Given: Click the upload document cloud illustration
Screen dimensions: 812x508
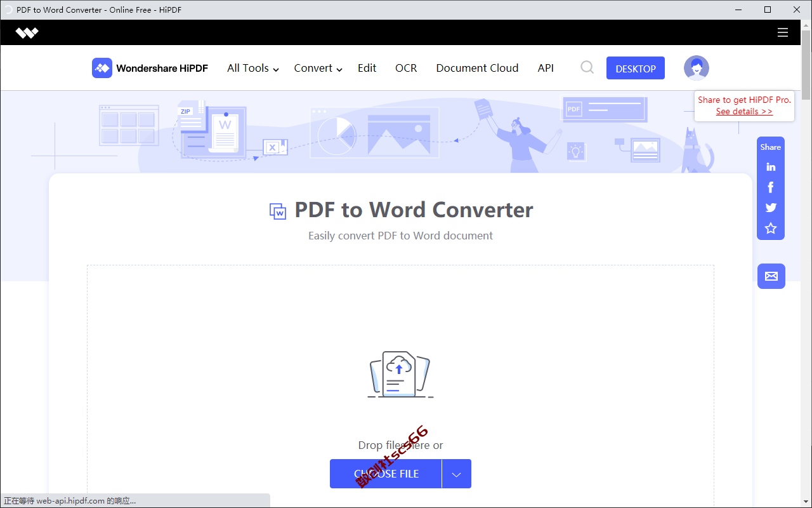Looking at the screenshot, I should [x=400, y=375].
